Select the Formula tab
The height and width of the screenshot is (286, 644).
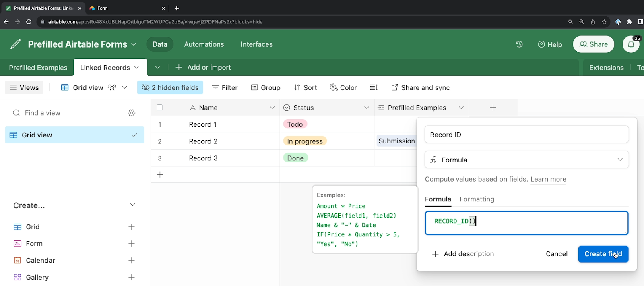pos(438,199)
